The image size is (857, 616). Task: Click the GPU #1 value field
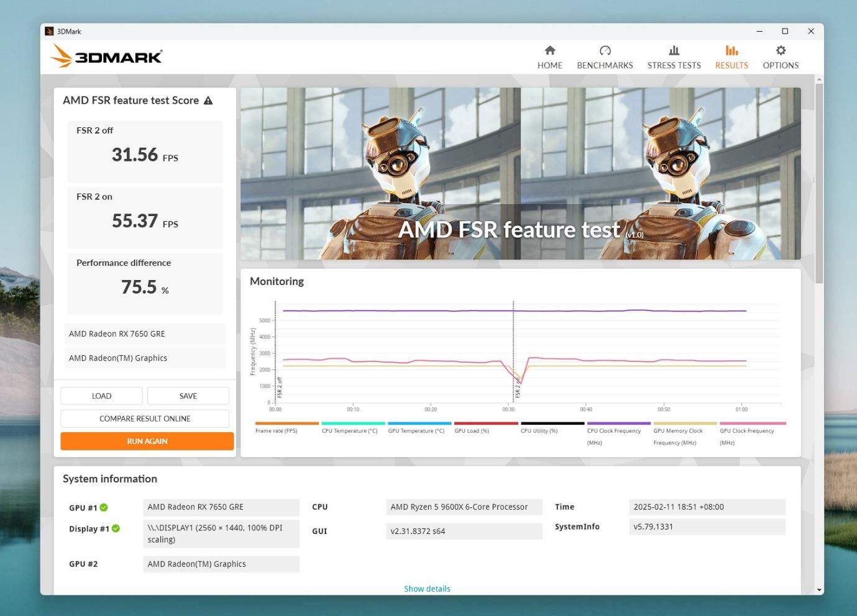(221, 507)
